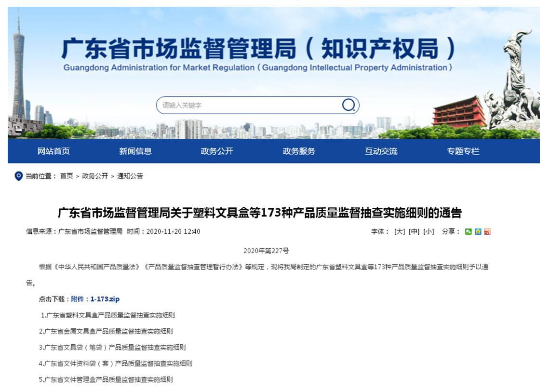Screen dimensions: 549x392
Task: Go to 首页 in the breadcrumb
Action: [x=67, y=176]
